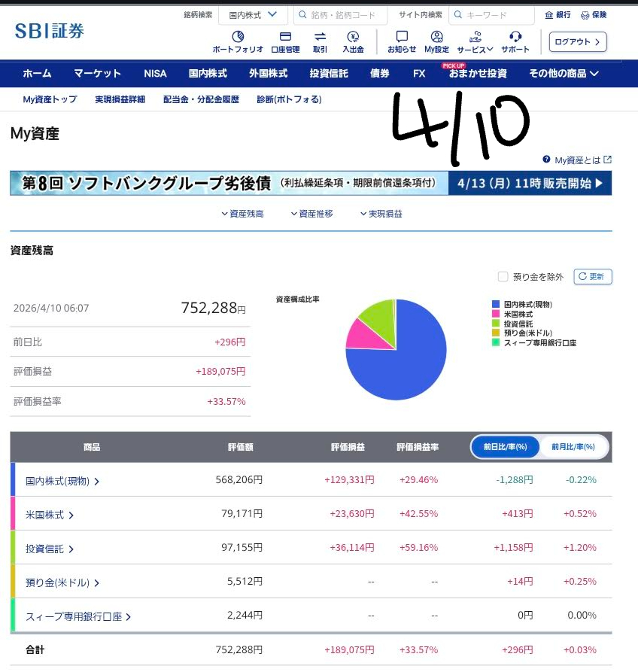
Task: Open the お知らせ notification icon
Action: [x=402, y=37]
